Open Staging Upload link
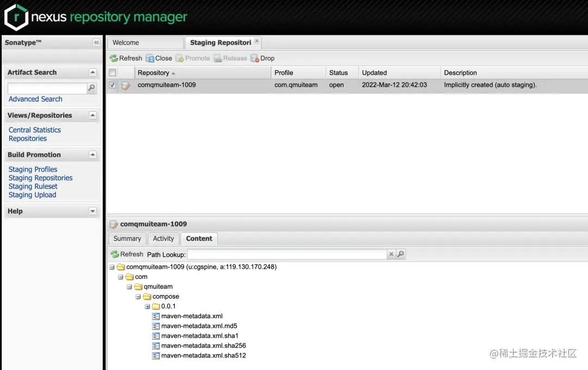 tap(32, 195)
